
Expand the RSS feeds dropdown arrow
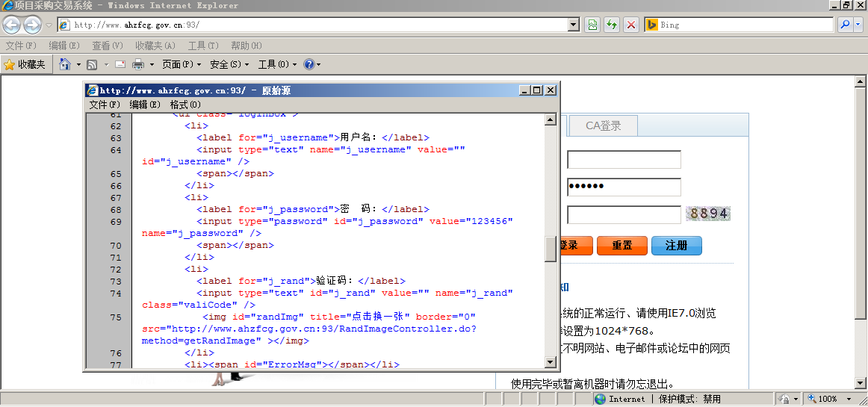106,65
